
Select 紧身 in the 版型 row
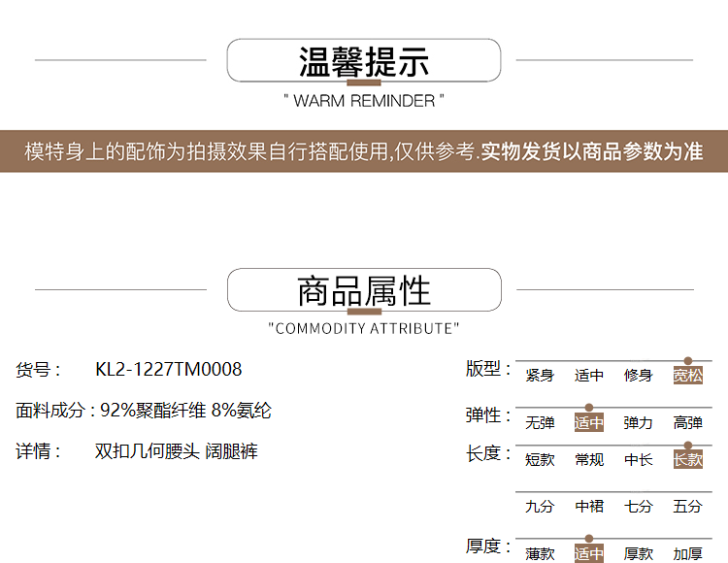[540, 376]
